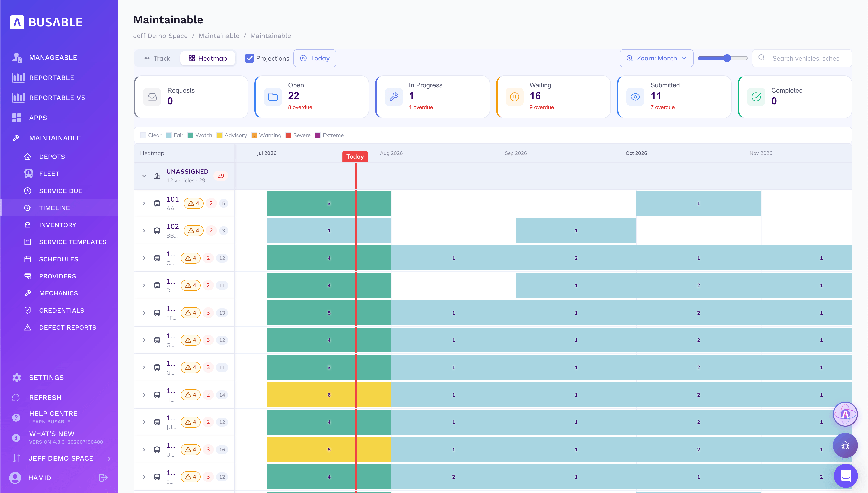Click the Settings gear icon

pyautogui.click(x=16, y=378)
